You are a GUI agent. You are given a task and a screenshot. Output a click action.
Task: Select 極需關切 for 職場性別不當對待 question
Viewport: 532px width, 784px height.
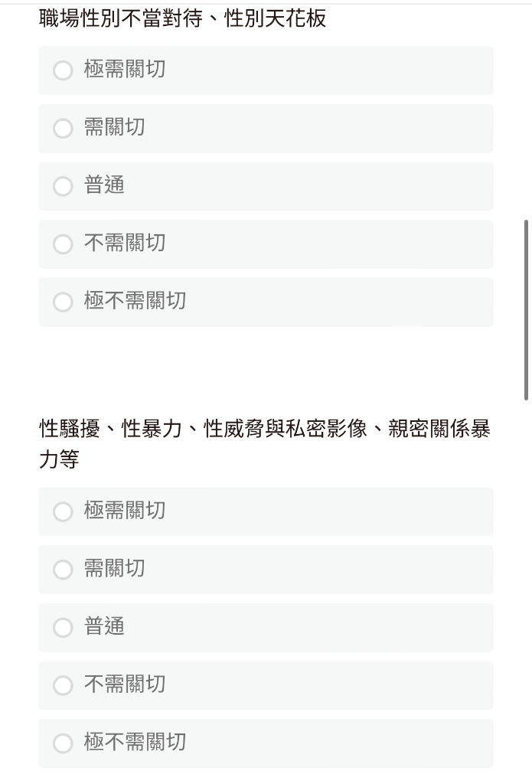click(x=266, y=70)
